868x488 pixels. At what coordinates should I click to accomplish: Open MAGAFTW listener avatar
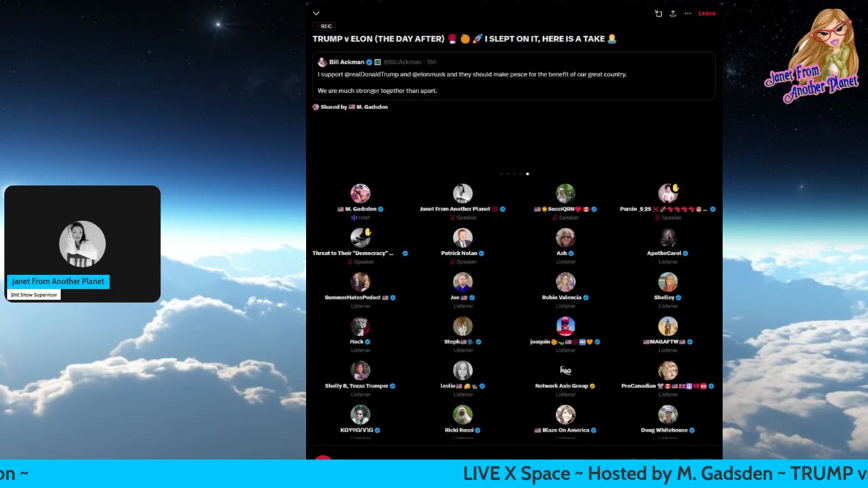(x=668, y=326)
